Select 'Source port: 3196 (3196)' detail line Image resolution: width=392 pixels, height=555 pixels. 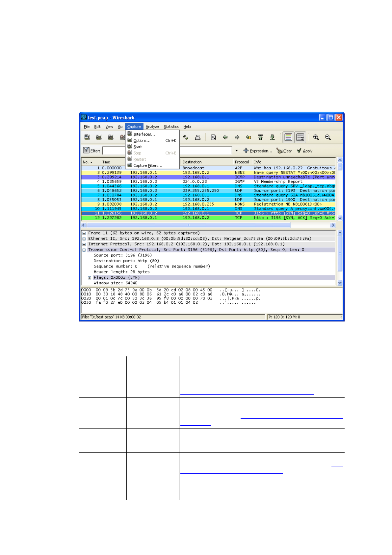(123, 255)
